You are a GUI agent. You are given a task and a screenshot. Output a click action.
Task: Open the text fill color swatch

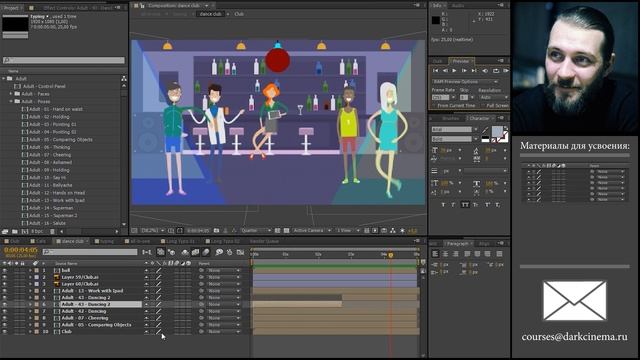[497, 131]
